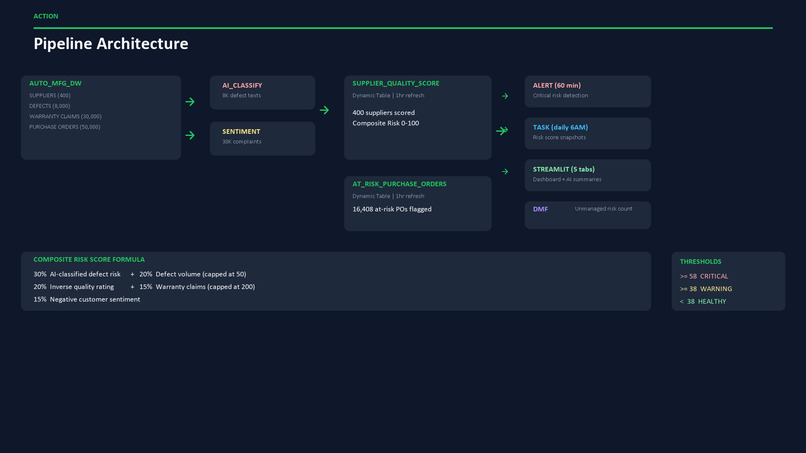
Task: Select the Risk score snapshots caption
Action: (x=559, y=138)
